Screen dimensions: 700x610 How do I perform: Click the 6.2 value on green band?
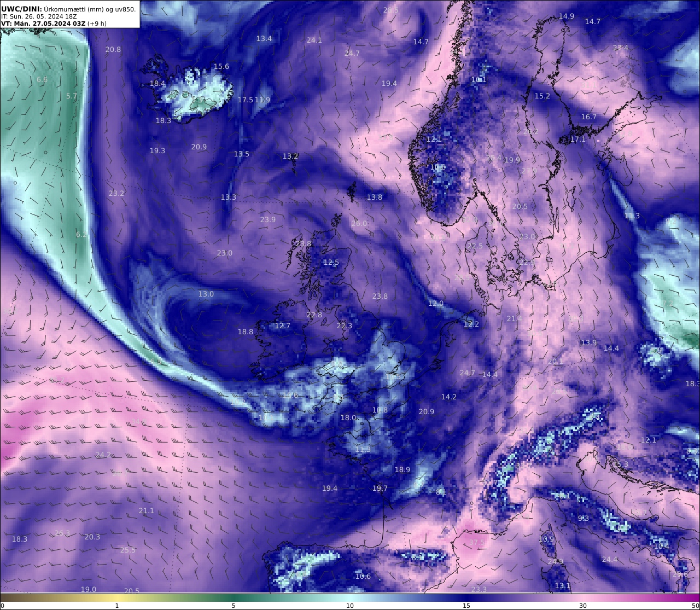(x=81, y=235)
